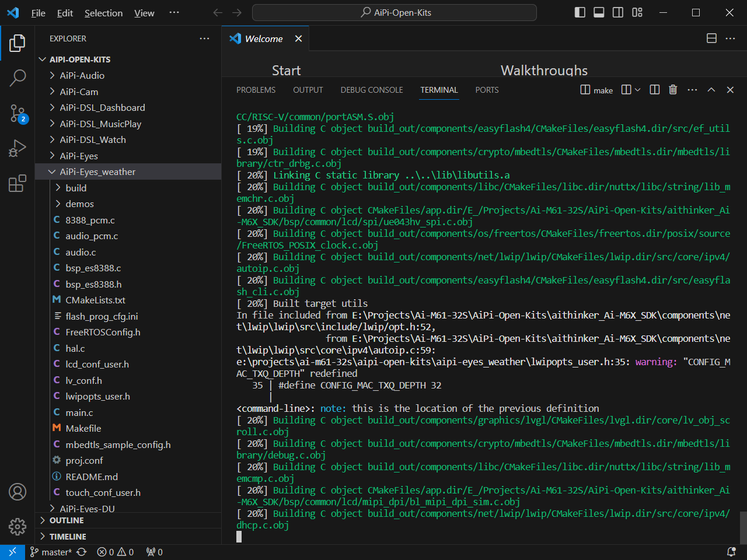Image resolution: width=747 pixels, height=560 pixels.
Task: Go forward with the navigation arrow
Action: [237, 12]
